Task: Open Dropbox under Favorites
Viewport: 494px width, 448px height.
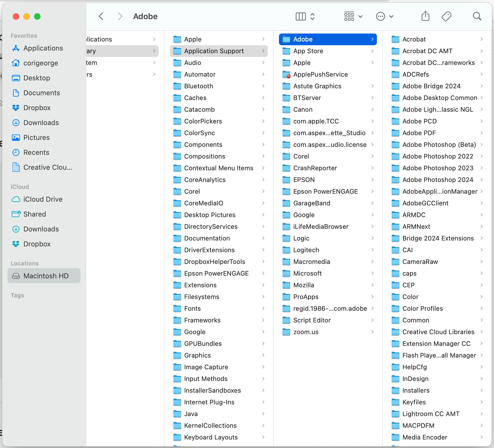Action: coord(44,108)
